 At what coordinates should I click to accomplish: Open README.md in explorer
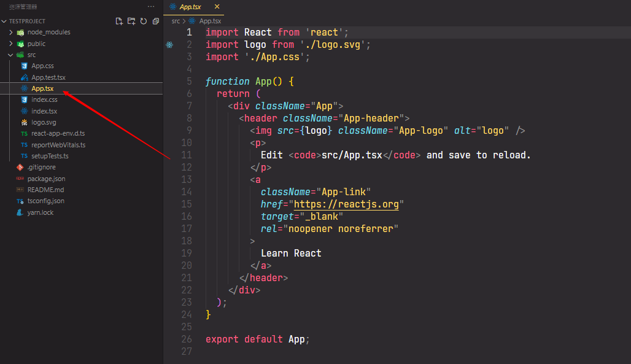pos(45,190)
